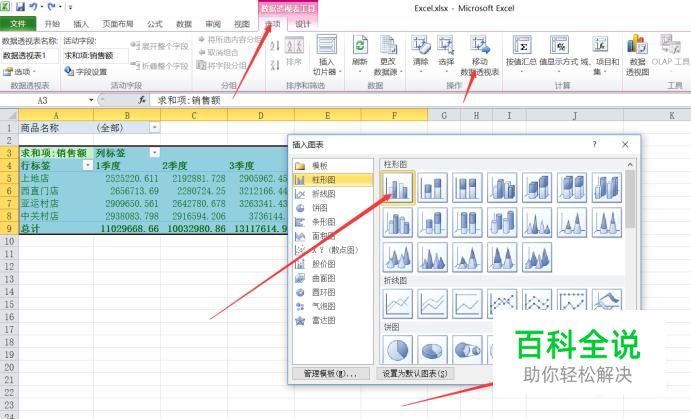Click the Save icon in quick access toolbar
Viewport: 691px width, 419px height.
click(21, 7)
